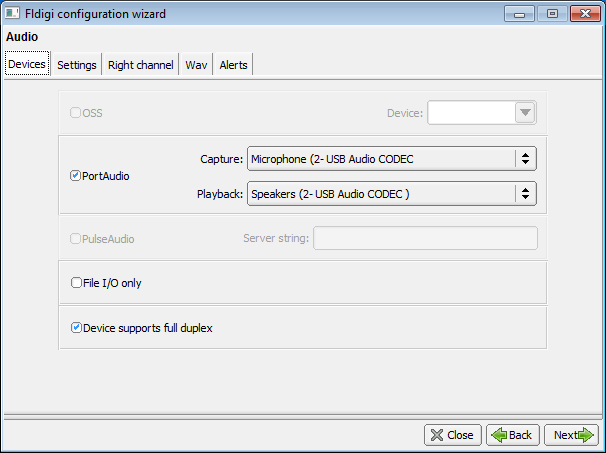
Task: Open the Capture device dropdown
Action: point(392,158)
